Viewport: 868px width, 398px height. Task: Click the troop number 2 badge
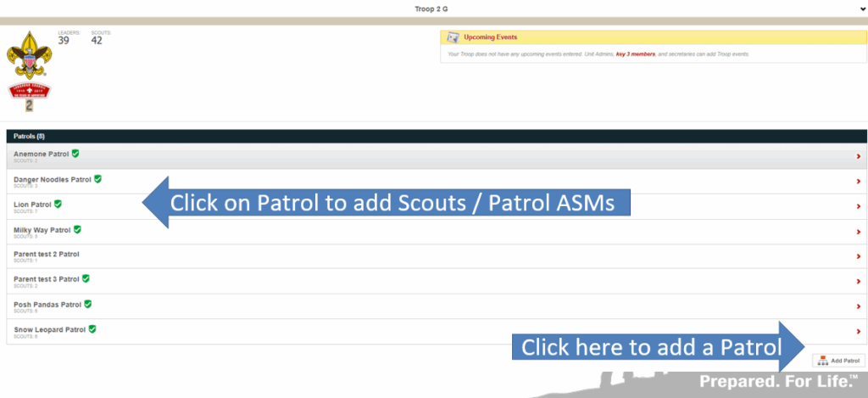[x=29, y=105]
